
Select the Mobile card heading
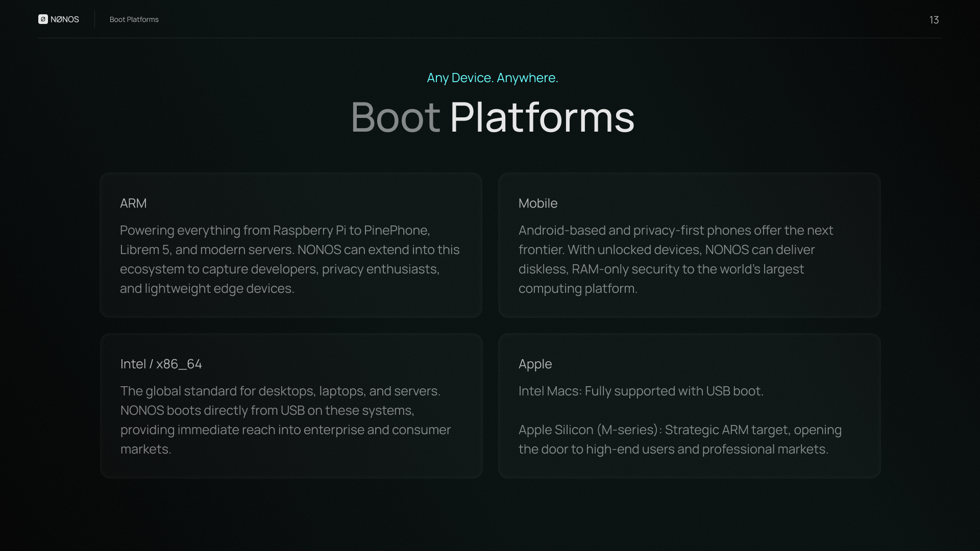(537, 203)
